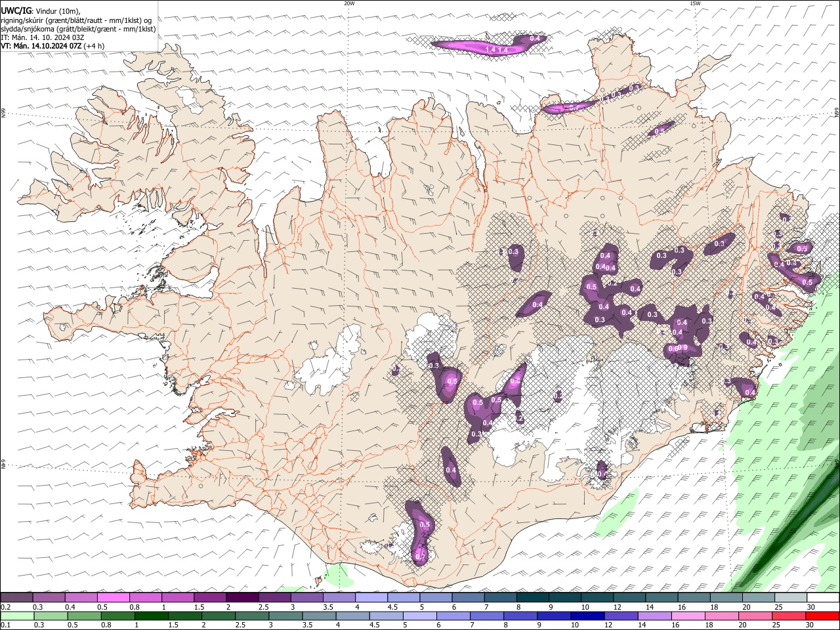Click the 'IT: Mán. 14. 10. 2024 03Z' line
This screenshot has width=840, height=630.
click(43, 37)
